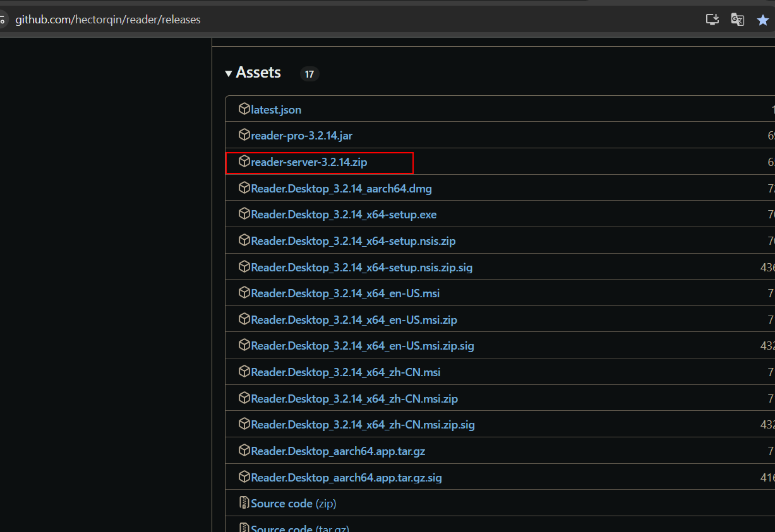The image size is (775, 532).
Task: Click the package icon beside latest.json
Action: point(244,109)
